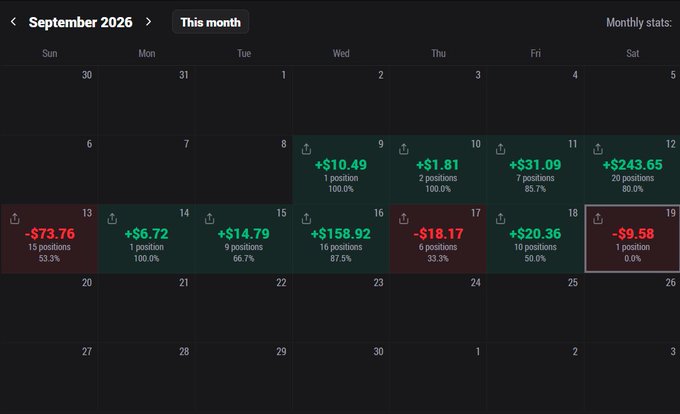The image size is (680, 414).
Task: Open the -$73.76 loss amount
Action: [x=50, y=234]
